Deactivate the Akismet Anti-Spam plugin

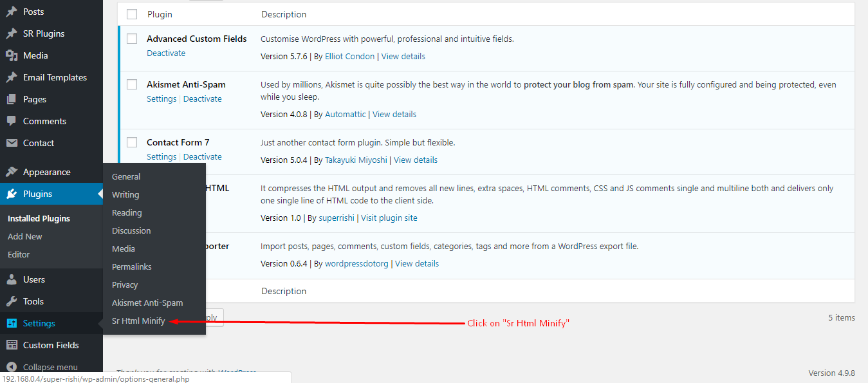(x=203, y=99)
